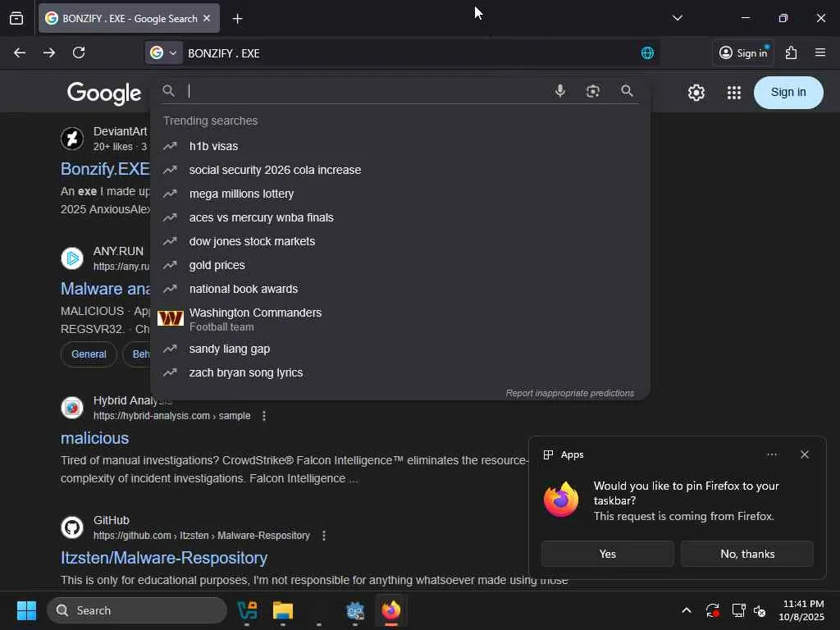Click the translate page globe icon

pos(647,53)
